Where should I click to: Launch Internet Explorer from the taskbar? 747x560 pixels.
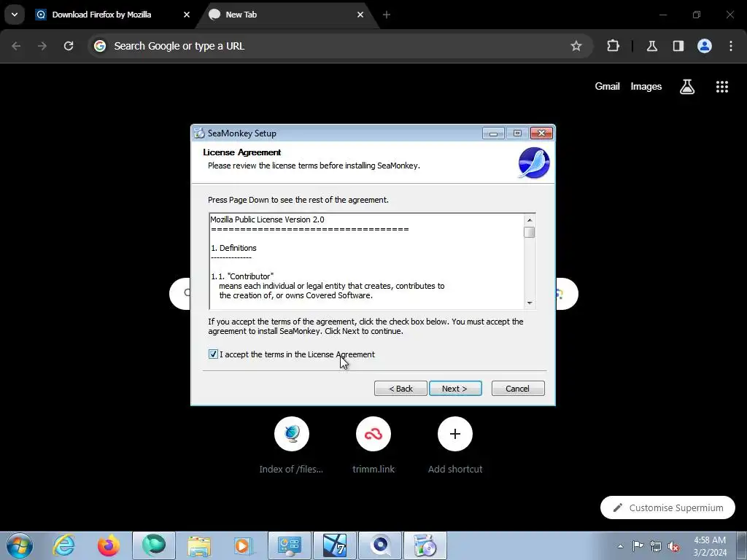[x=64, y=545]
